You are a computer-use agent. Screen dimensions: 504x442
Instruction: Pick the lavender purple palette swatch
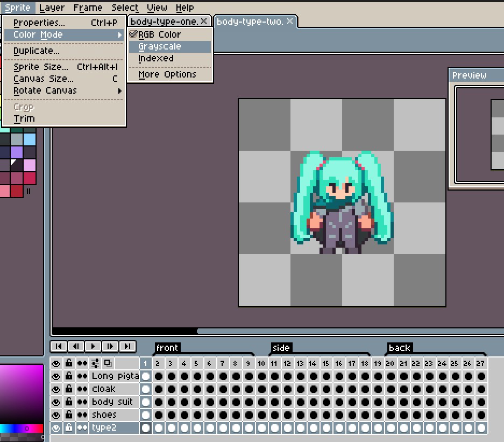tap(17, 152)
